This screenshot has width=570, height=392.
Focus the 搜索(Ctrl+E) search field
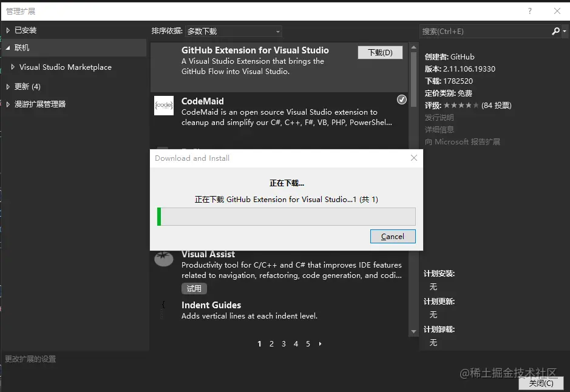tap(485, 31)
